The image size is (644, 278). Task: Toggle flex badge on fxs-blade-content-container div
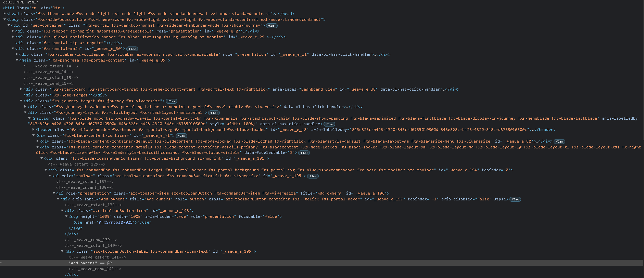tap(181, 136)
